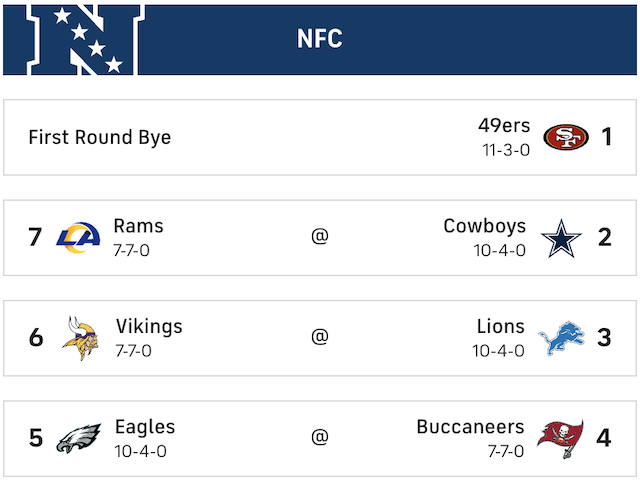Open the Lions team name link
Image resolution: width=640 pixels, height=480 pixels.
pos(500,326)
